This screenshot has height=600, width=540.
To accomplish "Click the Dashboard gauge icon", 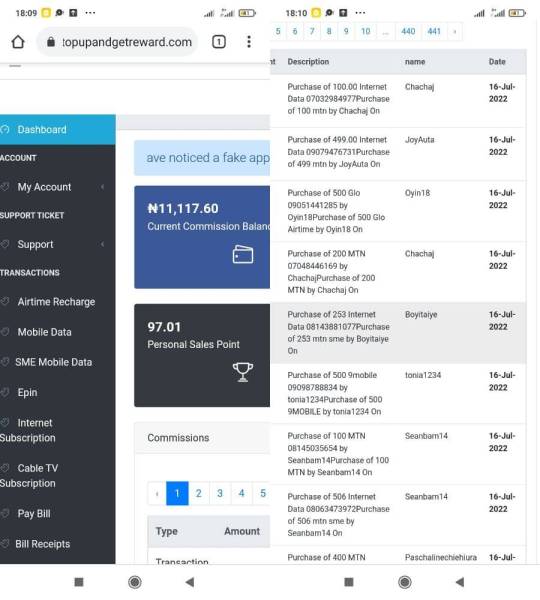I will pyautogui.click(x=5, y=130).
